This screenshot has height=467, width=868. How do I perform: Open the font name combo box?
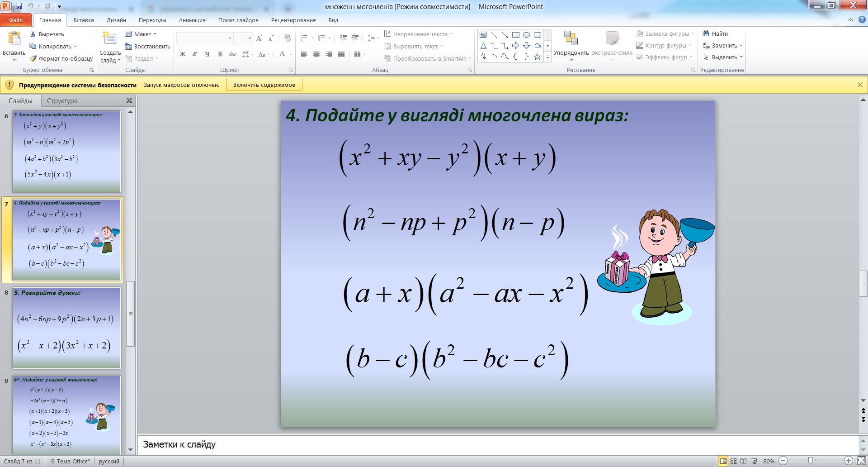[x=204, y=38]
